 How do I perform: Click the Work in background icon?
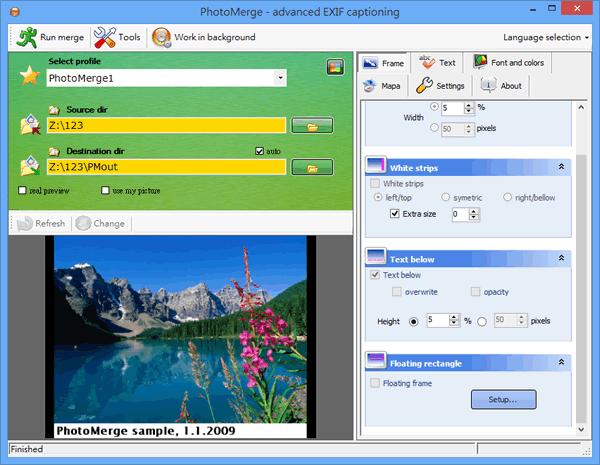click(x=162, y=37)
